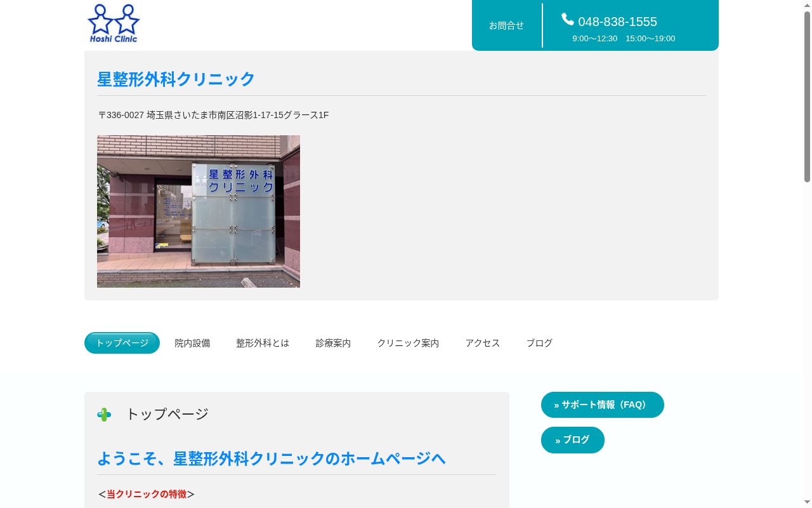Click the » ブログ sidebar button
Viewport: 812px width, 508px height.
(573, 440)
